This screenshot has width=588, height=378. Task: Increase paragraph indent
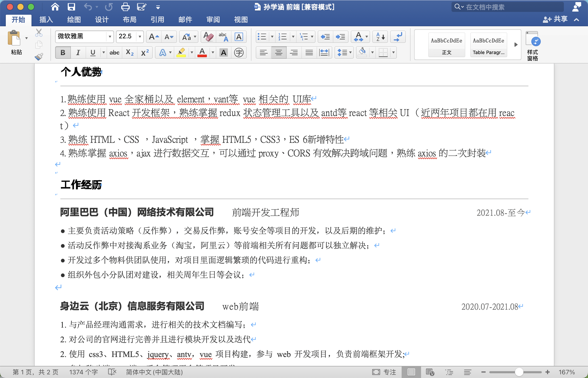[341, 37]
